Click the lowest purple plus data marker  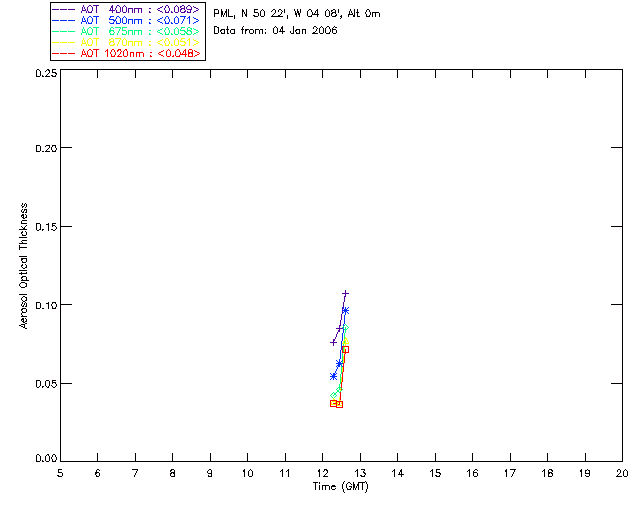click(333, 342)
